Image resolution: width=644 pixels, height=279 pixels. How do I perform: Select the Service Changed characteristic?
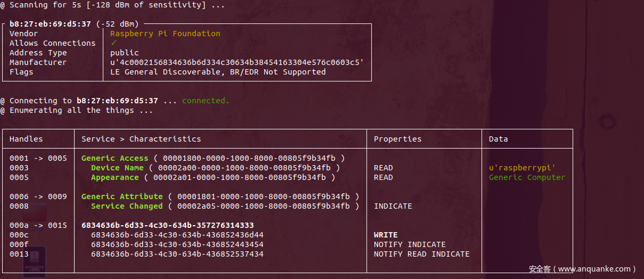[127, 206]
